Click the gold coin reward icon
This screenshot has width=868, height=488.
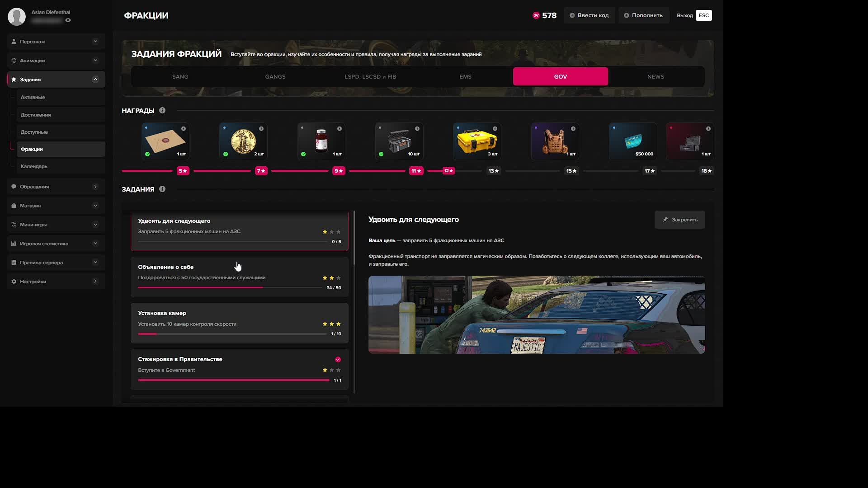(x=243, y=141)
